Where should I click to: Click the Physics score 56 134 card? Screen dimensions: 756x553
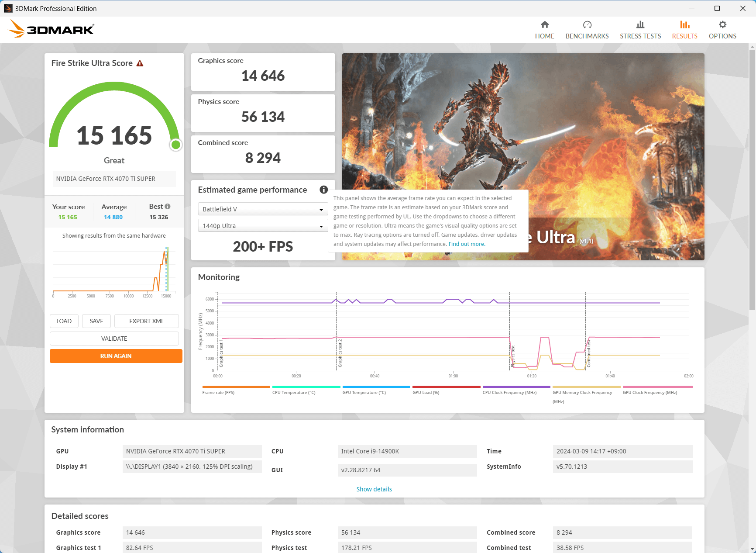tap(263, 113)
